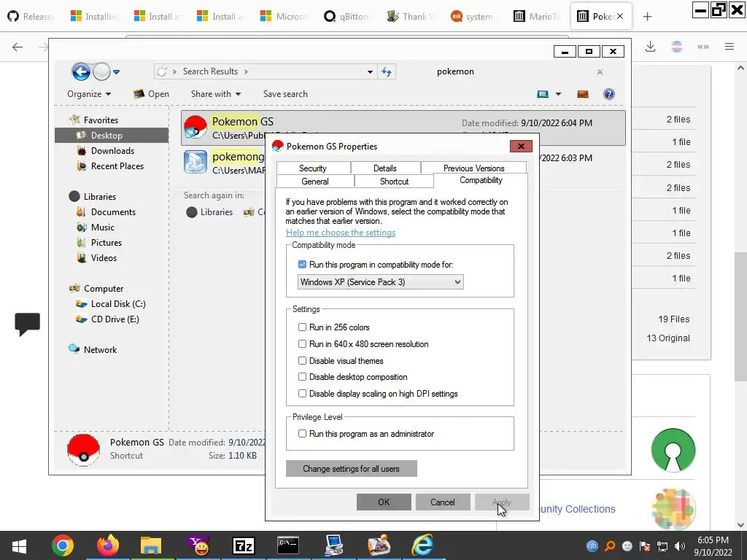The width and height of the screenshot is (747, 560).
Task: Click Change settings for all users button
Action: click(x=351, y=469)
